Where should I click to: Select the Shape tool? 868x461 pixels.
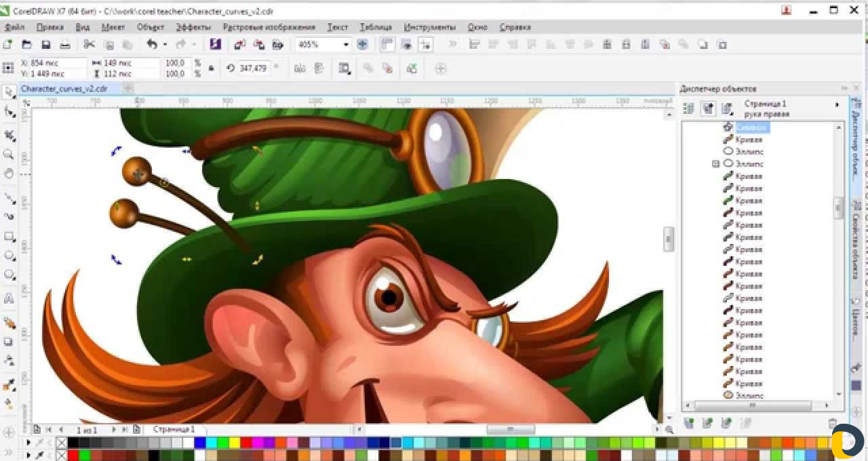point(9,111)
